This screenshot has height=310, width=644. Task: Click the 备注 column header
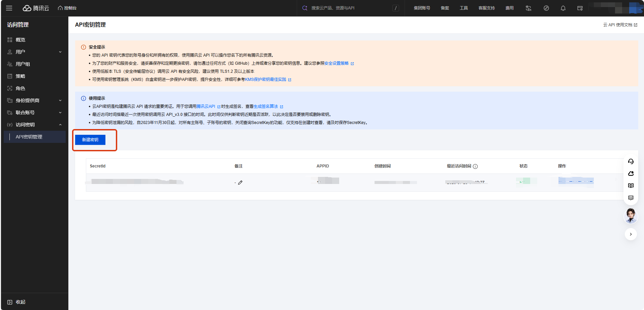238,166
